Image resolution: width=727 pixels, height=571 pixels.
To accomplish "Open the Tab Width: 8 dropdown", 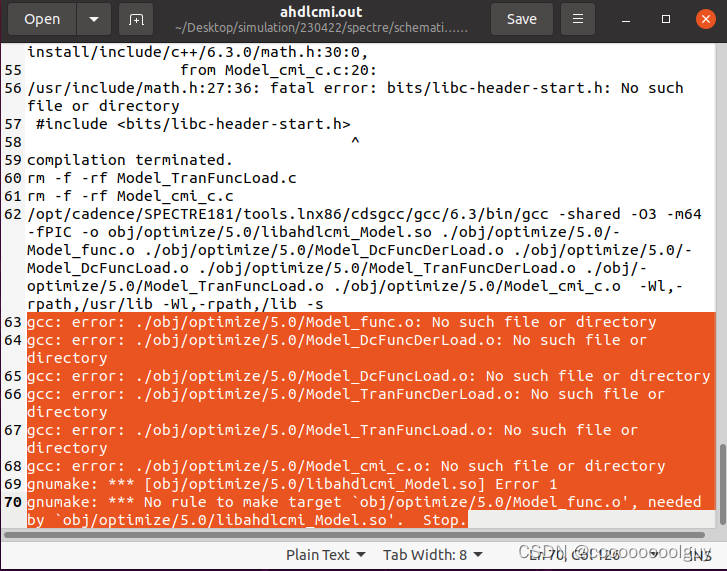I will point(433,555).
